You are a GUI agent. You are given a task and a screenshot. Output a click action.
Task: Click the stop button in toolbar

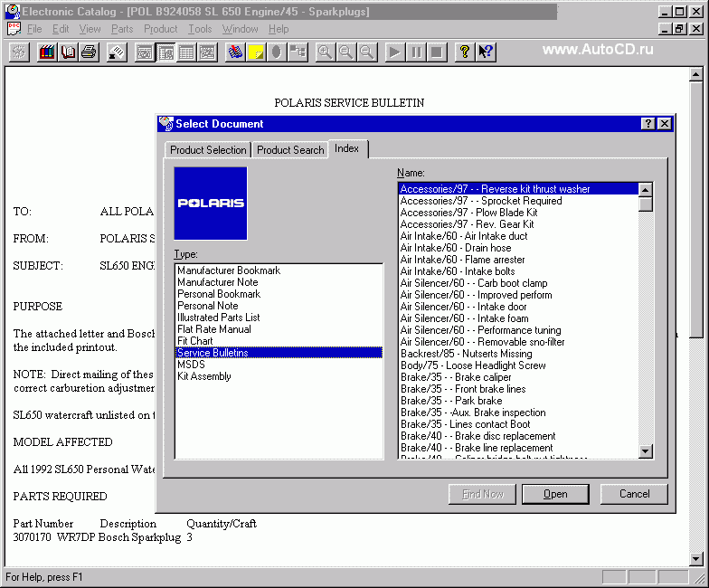click(x=436, y=52)
